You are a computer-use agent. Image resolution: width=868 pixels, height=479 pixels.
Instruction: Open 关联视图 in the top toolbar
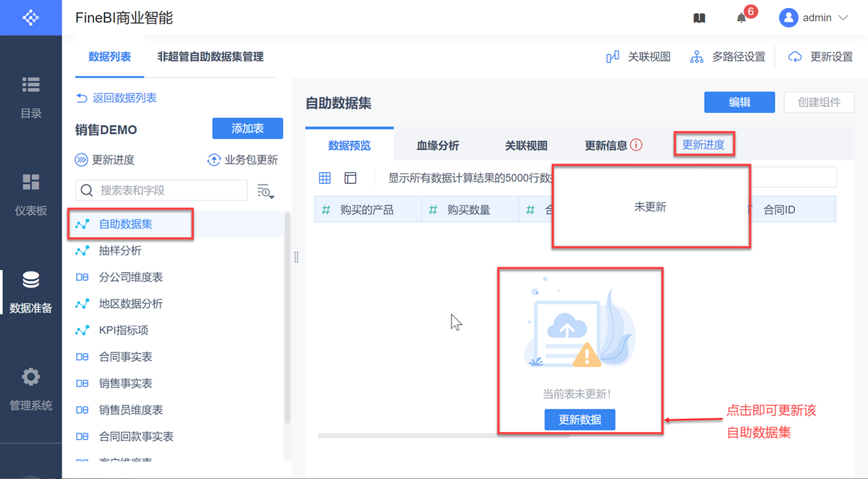(639, 56)
